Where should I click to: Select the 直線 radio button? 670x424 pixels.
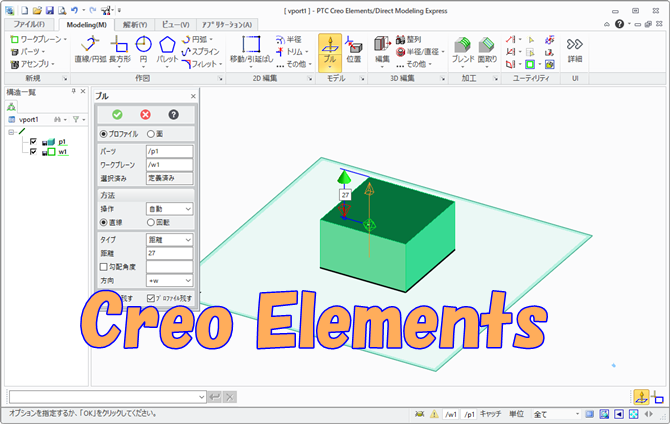point(103,222)
